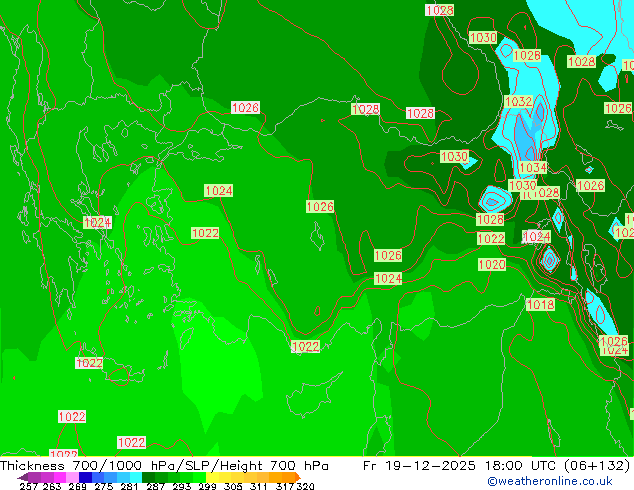This screenshot has width=634, height=490.
Task: Click the darkest green legend swatch
Action: point(148,477)
